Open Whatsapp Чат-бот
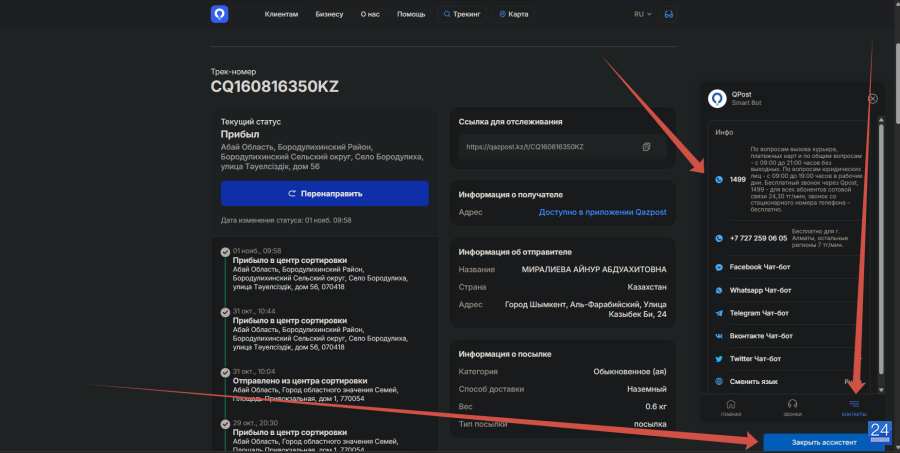The image size is (900, 453). (x=760, y=290)
